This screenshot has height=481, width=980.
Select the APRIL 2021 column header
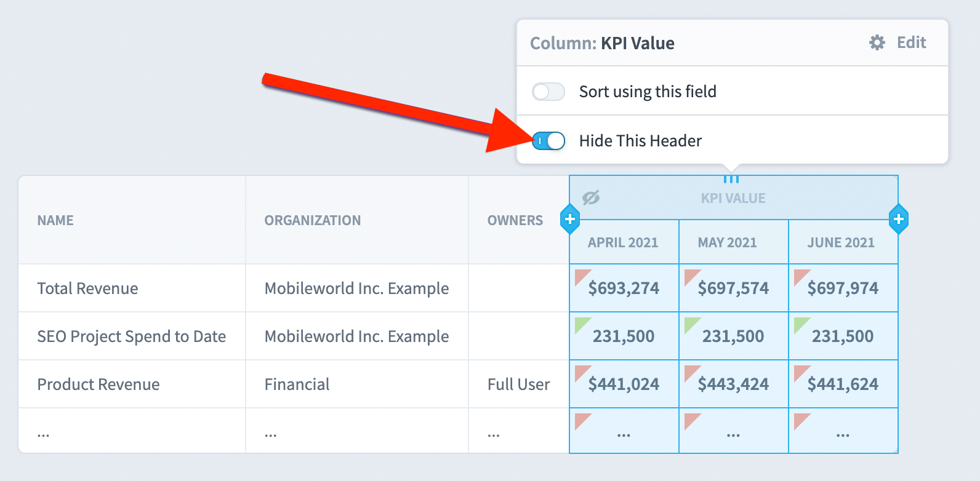(x=623, y=242)
